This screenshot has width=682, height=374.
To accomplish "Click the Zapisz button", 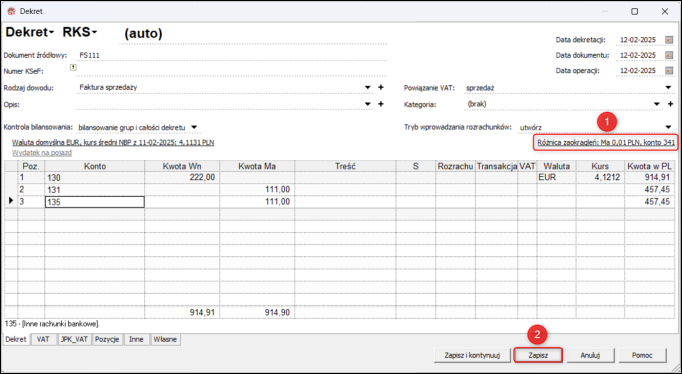I will 538,355.
